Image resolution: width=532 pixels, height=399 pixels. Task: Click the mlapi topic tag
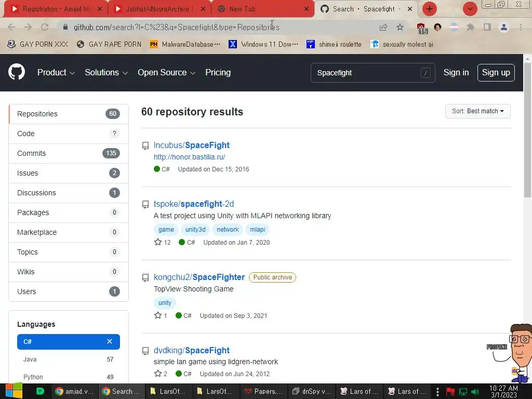pyautogui.click(x=257, y=229)
